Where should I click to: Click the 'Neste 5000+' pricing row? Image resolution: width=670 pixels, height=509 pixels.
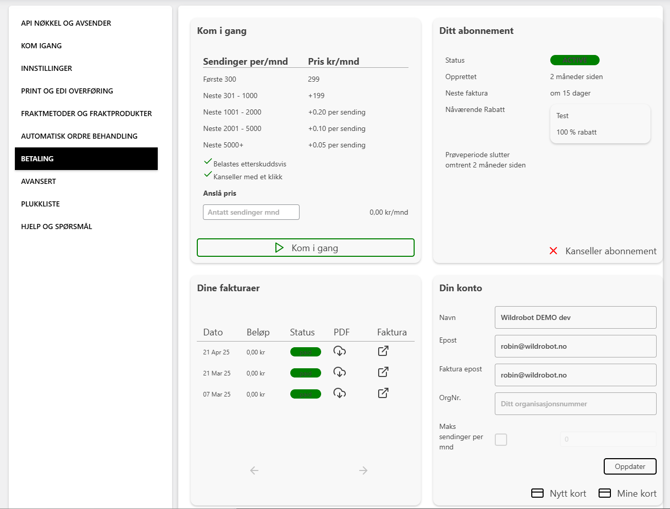pyautogui.click(x=306, y=145)
